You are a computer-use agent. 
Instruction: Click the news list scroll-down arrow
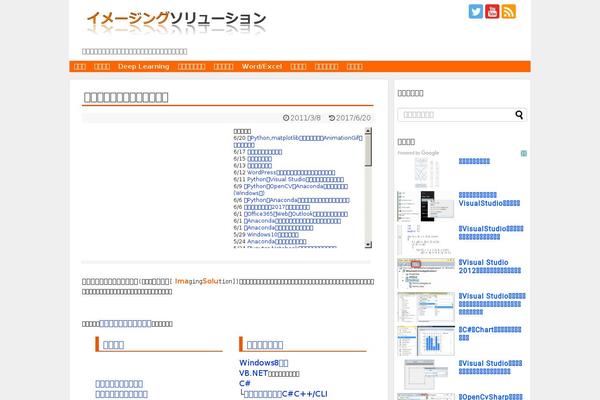[368, 245]
